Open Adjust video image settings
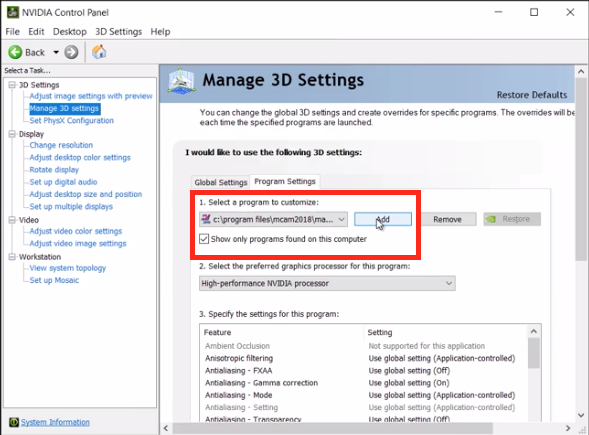 [x=78, y=243]
